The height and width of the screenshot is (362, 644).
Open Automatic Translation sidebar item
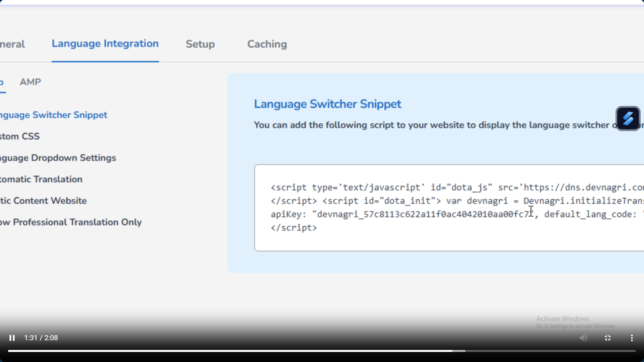(41, 179)
